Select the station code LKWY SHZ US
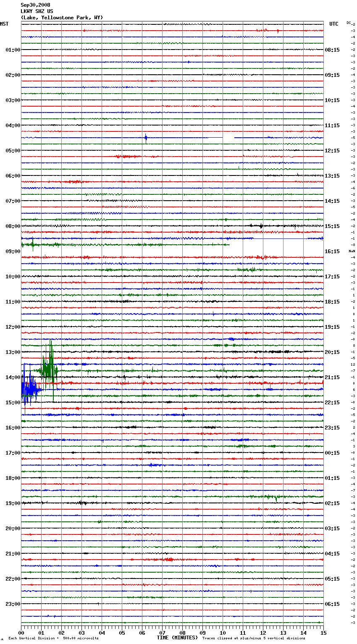 pos(37,11)
